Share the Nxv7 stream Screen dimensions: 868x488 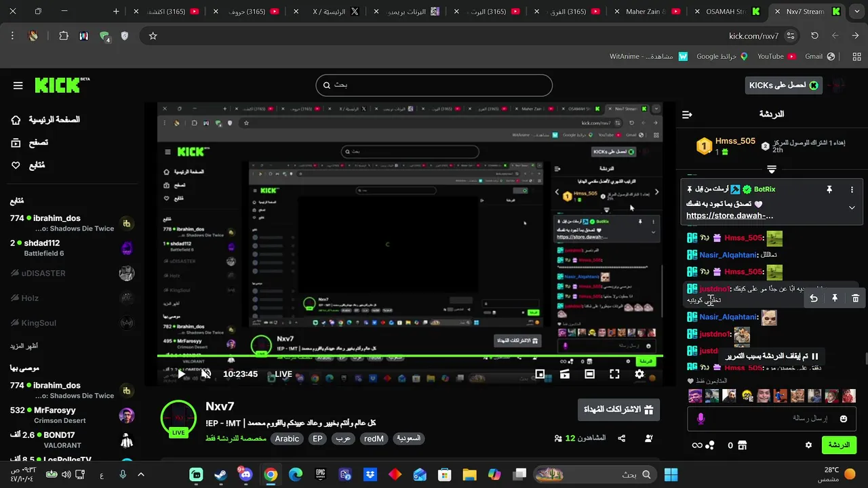pyautogui.click(x=621, y=439)
